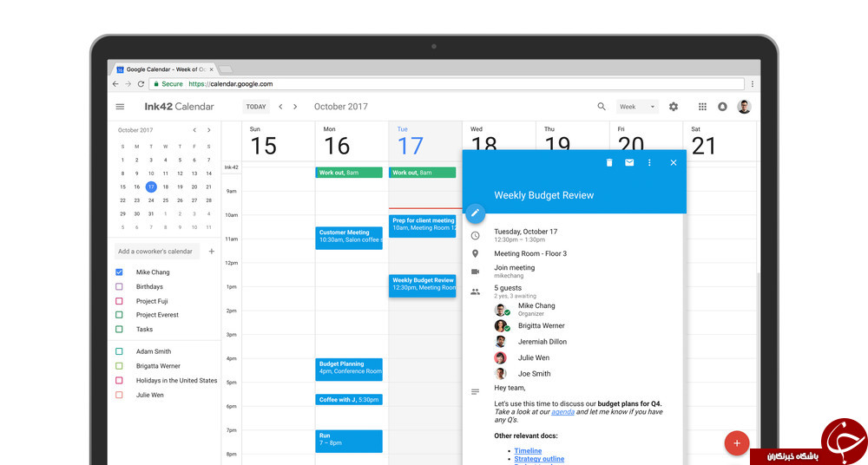Edit event with pencil button

click(475, 213)
